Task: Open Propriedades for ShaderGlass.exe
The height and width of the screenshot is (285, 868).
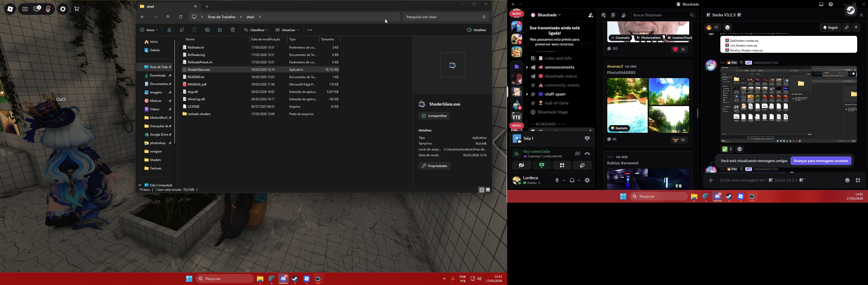Action: pyautogui.click(x=434, y=166)
